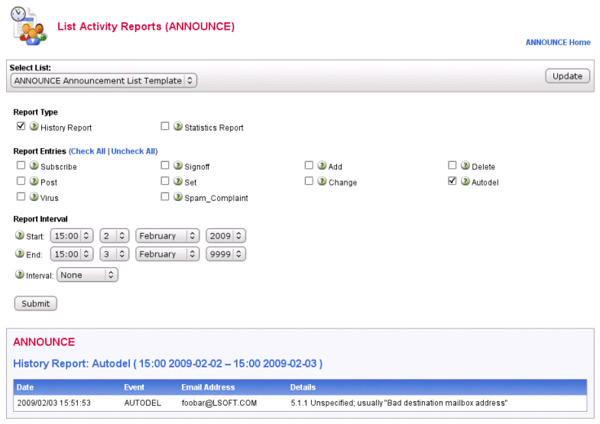The image size is (600, 424).
Task: Sort by the Date column header
Action: coord(25,386)
